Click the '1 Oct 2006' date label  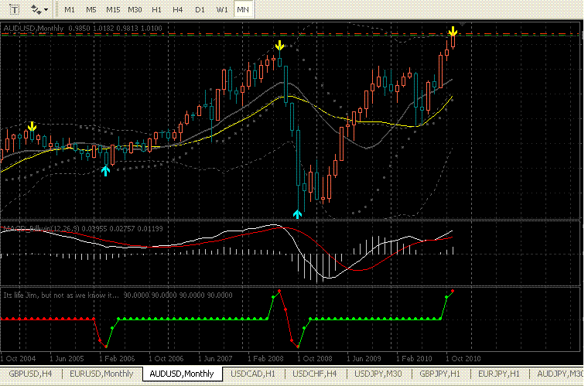pos(166,359)
